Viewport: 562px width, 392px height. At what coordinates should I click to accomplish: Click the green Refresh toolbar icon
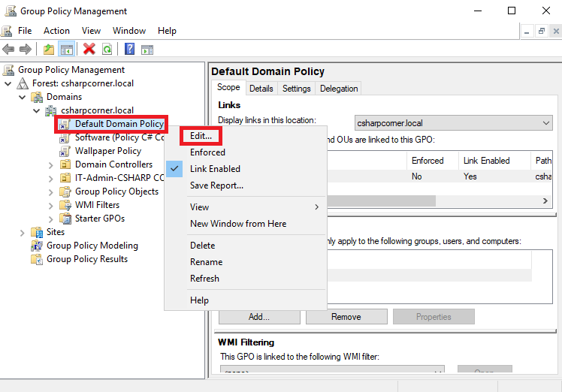pyautogui.click(x=107, y=49)
